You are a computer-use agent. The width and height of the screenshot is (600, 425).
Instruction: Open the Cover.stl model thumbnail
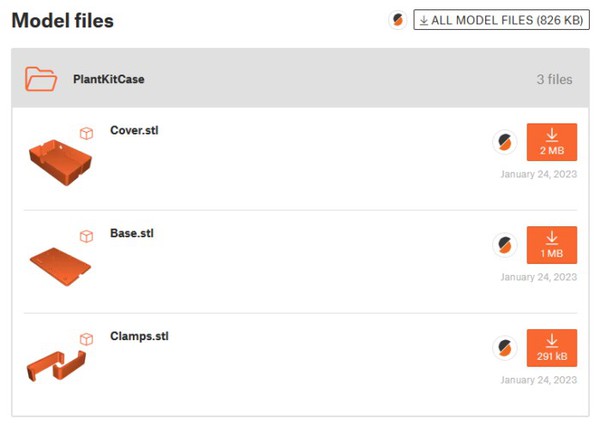click(59, 154)
